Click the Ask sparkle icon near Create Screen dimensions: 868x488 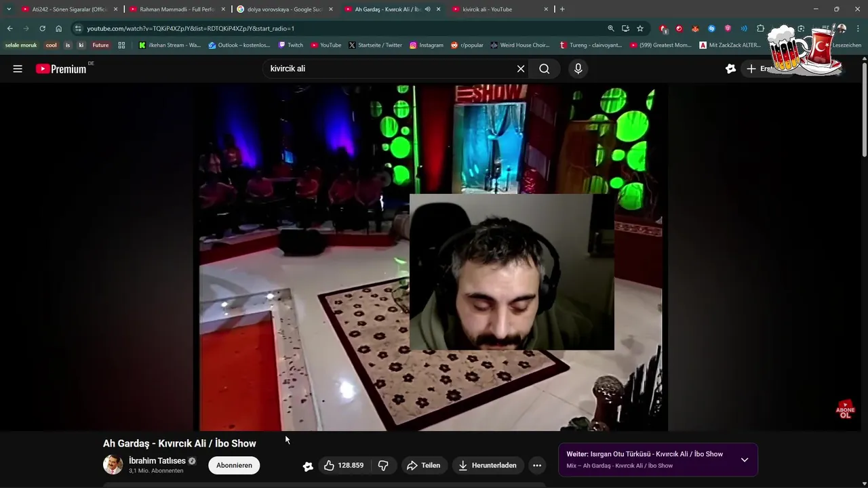pyautogui.click(x=730, y=68)
